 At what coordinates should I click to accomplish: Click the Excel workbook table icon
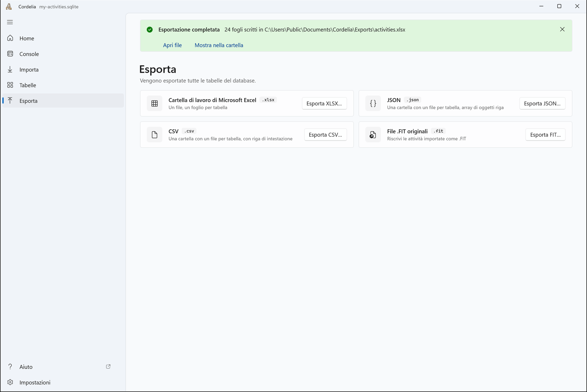(155, 103)
